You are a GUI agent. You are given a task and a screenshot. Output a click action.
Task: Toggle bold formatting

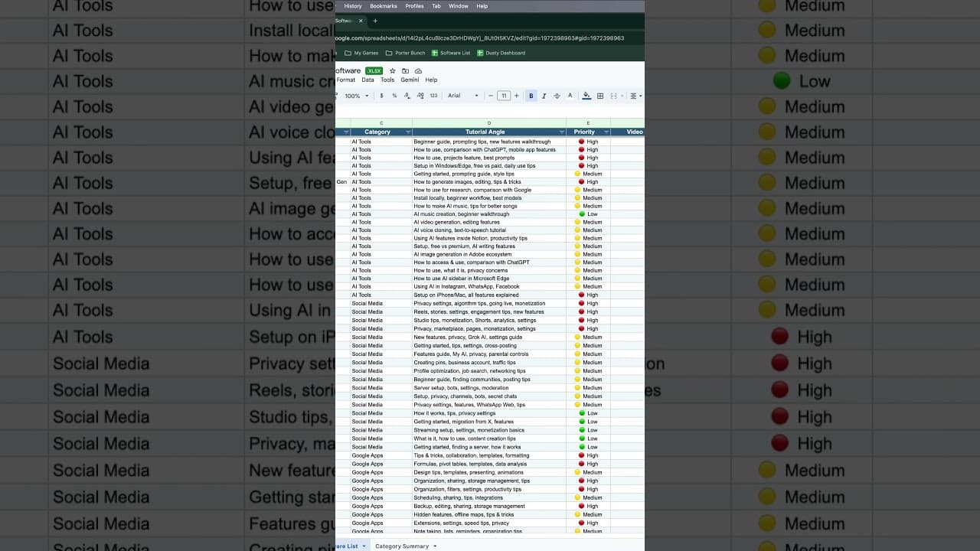[x=531, y=96]
